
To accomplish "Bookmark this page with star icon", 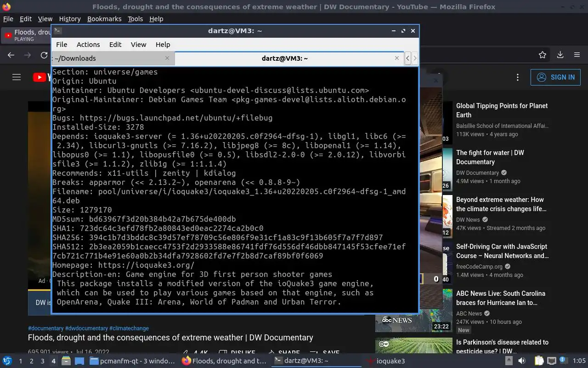I will [x=543, y=55].
